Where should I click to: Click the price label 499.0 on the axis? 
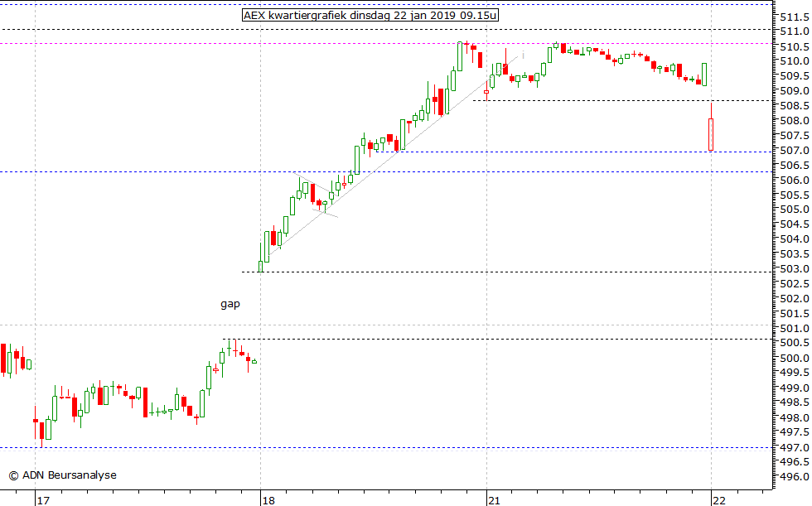(795, 388)
